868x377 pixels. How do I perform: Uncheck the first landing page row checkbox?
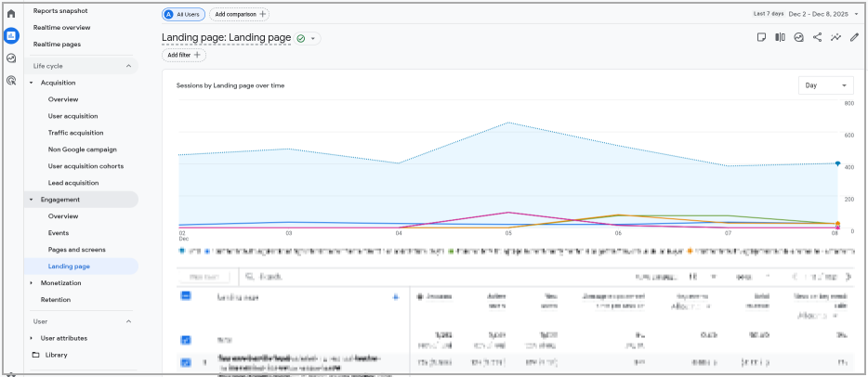[186, 362]
